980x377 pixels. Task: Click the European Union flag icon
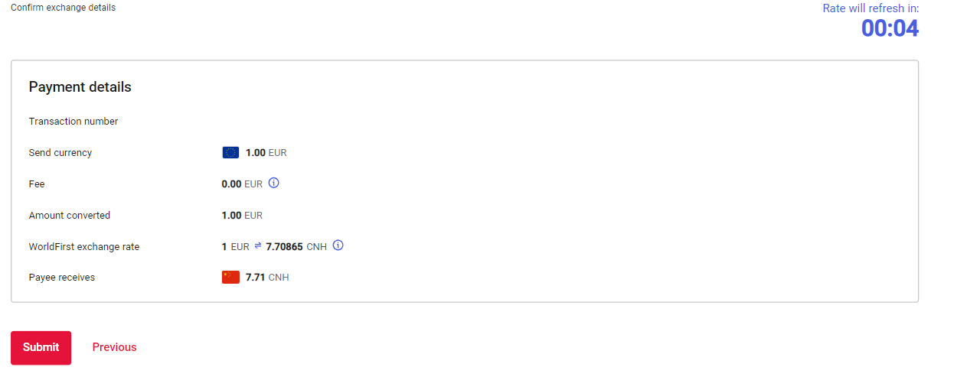(230, 153)
